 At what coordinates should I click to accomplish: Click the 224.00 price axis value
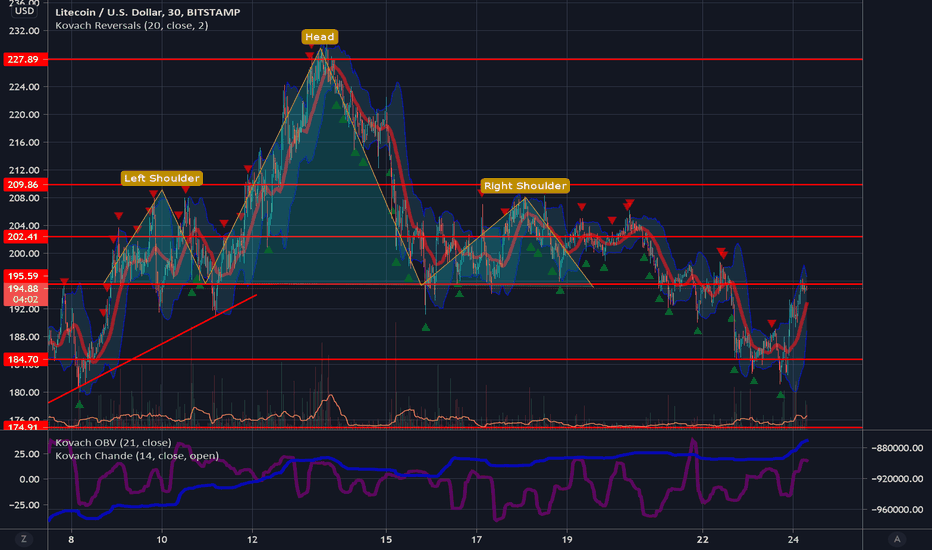click(24, 87)
